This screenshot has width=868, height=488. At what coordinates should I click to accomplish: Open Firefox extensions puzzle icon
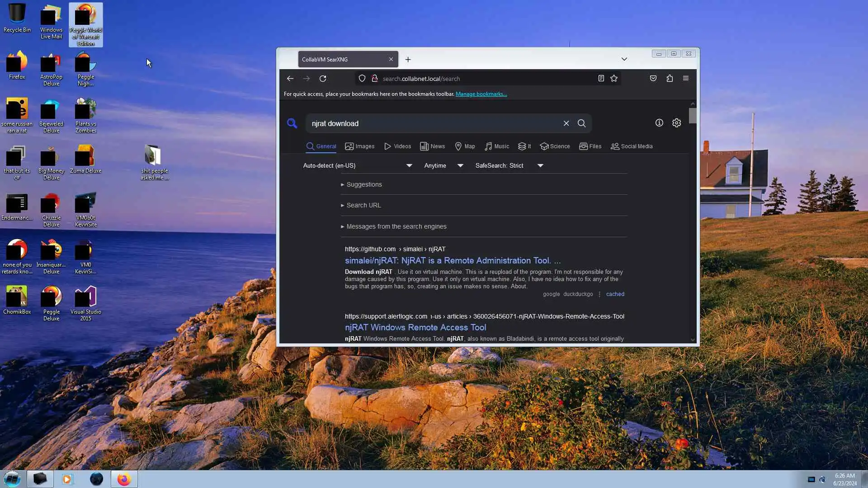click(x=670, y=79)
